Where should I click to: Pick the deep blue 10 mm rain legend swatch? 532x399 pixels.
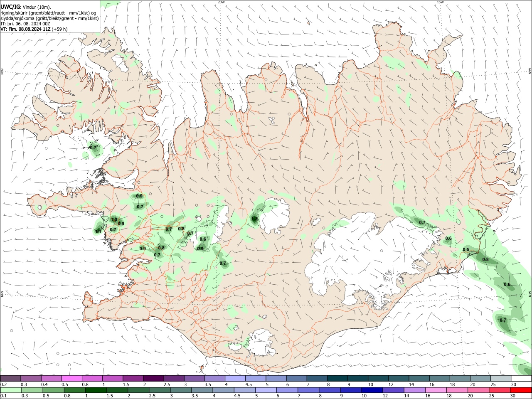coord(371,390)
